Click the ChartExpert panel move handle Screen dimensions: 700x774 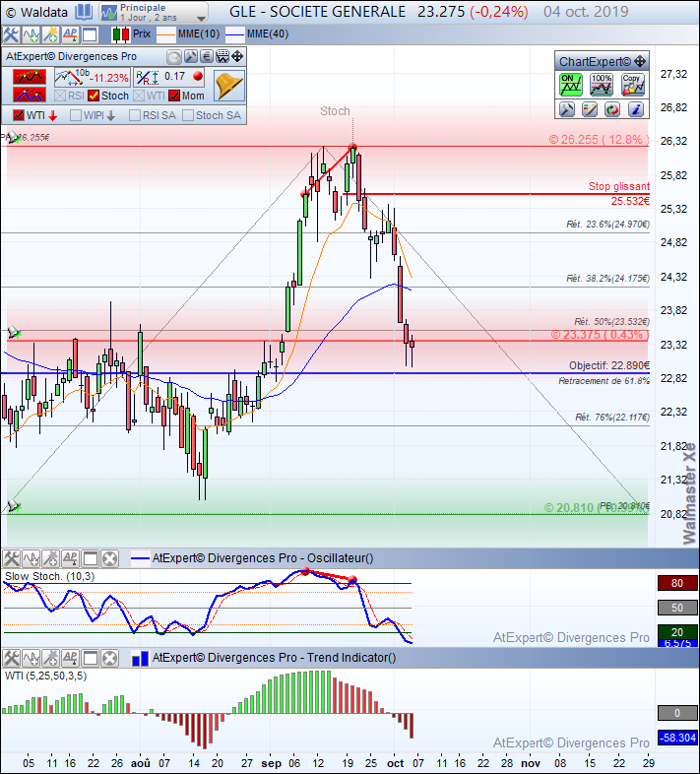pos(640,62)
